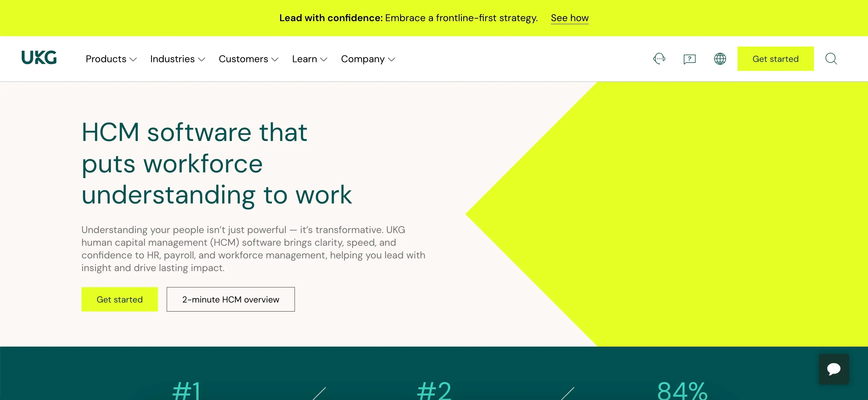Expand the Industries chevron arrow
The width and height of the screenshot is (868, 400).
coord(202,59)
